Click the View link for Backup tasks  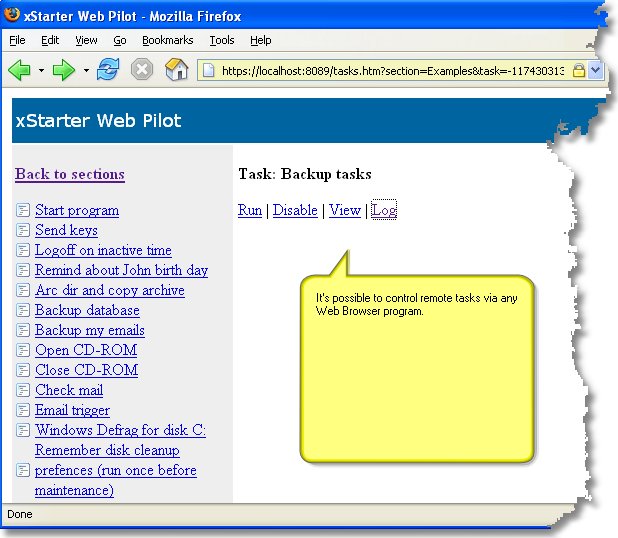tap(345, 210)
